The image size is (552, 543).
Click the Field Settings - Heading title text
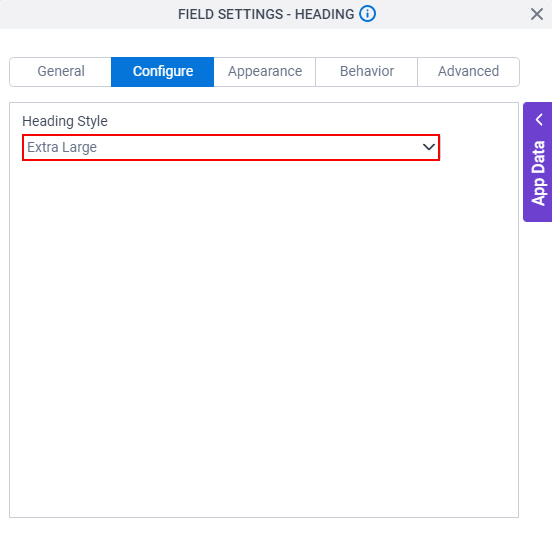[x=266, y=14]
